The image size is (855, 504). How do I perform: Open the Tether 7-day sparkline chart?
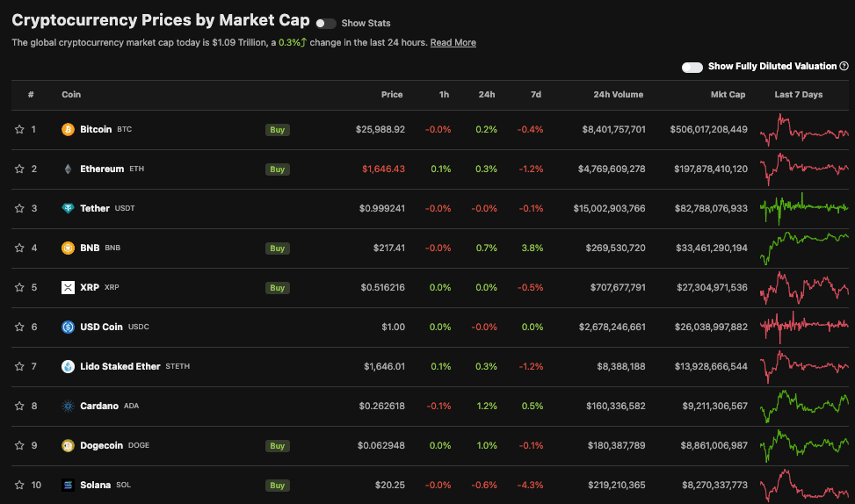click(804, 208)
